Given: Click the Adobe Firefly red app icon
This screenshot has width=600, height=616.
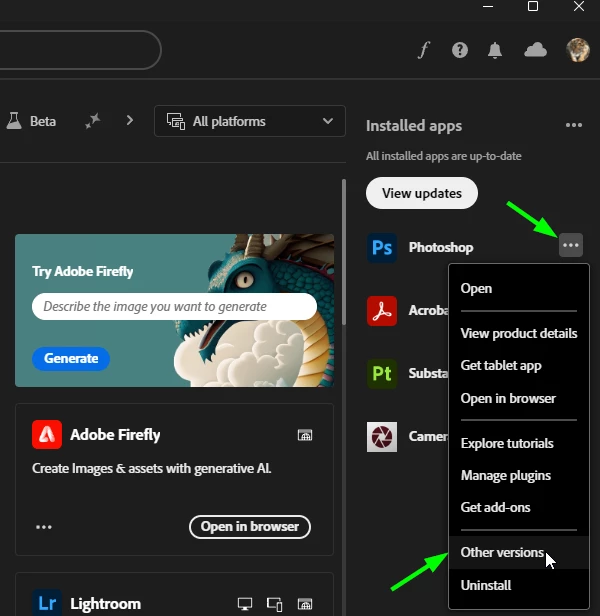Looking at the screenshot, I should point(47,434).
